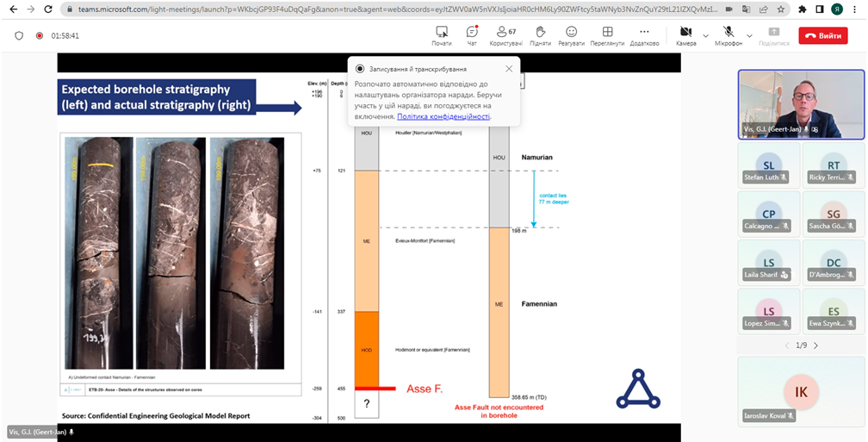Click the first core photo on slide
This screenshot has height=442, width=868.
(x=98, y=252)
